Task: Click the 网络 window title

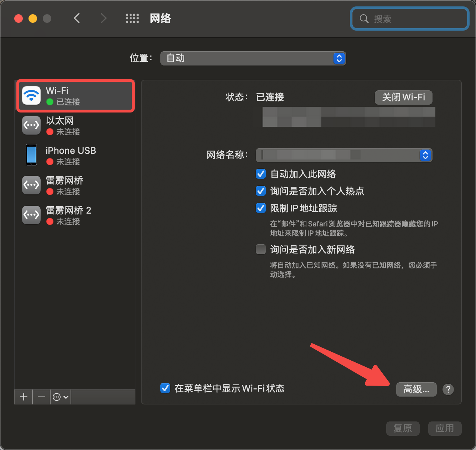Action: (x=160, y=19)
